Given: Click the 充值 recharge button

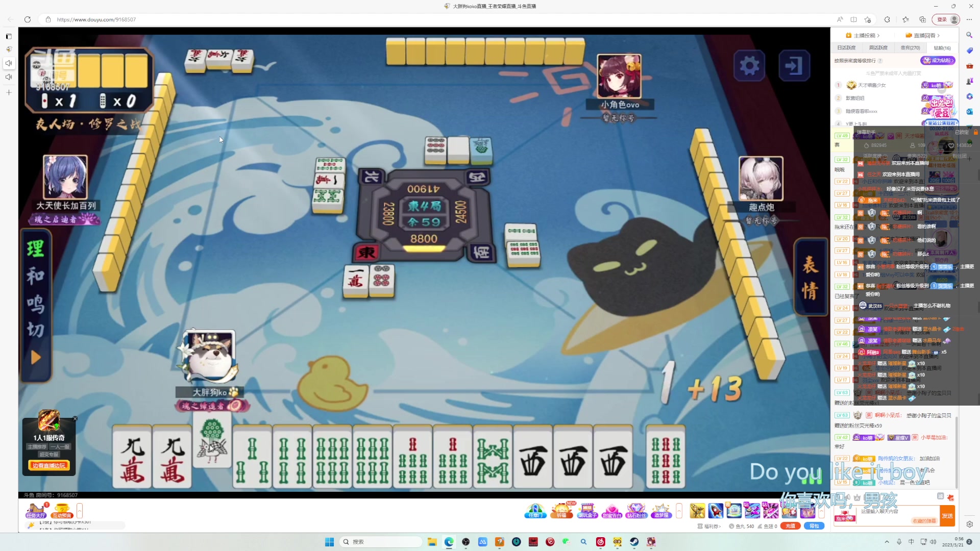Looking at the screenshot, I should coord(790,526).
